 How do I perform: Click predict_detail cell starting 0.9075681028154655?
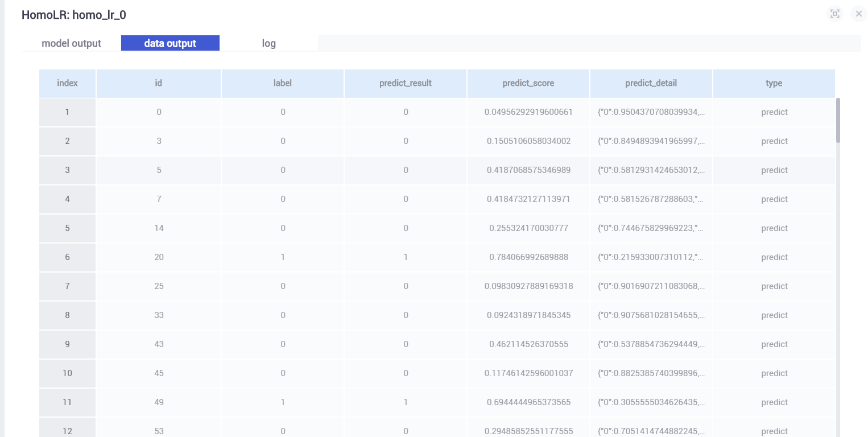[x=651, y=315]
